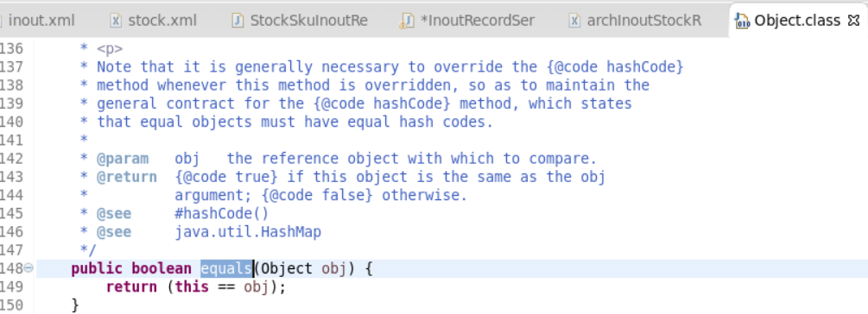This screenshot has width=868, height=314.
Task: Activate the *InoutRecordSer unsaved tab
Action: 468,21
